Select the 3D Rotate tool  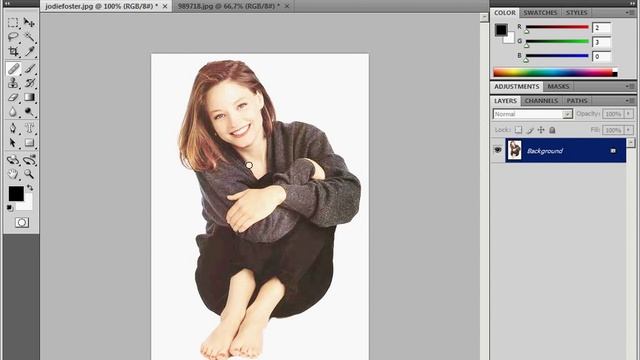click(x=13, y=160)
